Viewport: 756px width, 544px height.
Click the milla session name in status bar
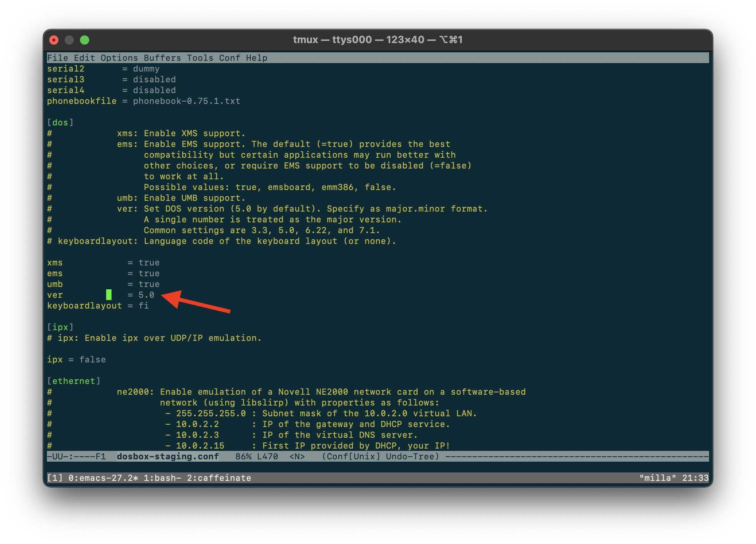point(658,477)
